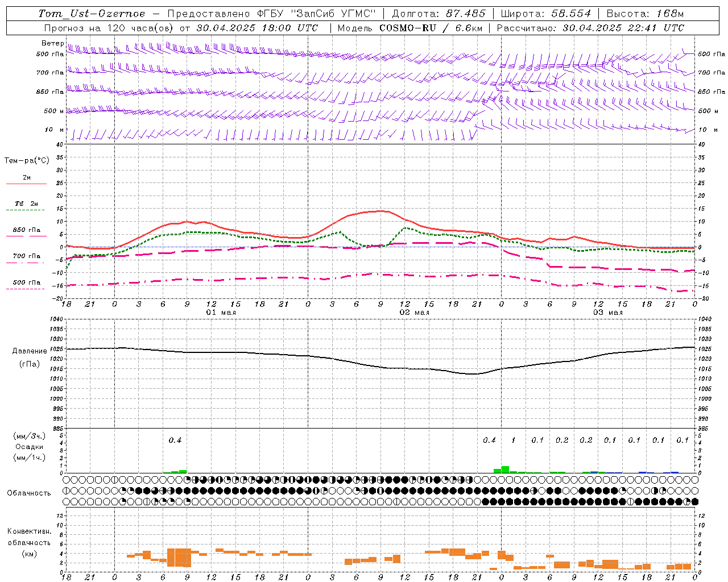This screenshot has width=728, height=582.
Task: Click the largest orange convective cloud block
Action: click(179, 558)
